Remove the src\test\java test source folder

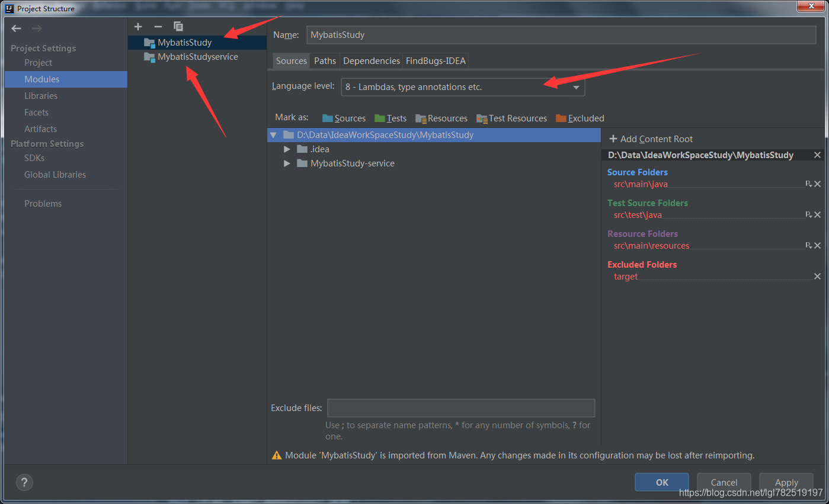(x=817, y=214)
